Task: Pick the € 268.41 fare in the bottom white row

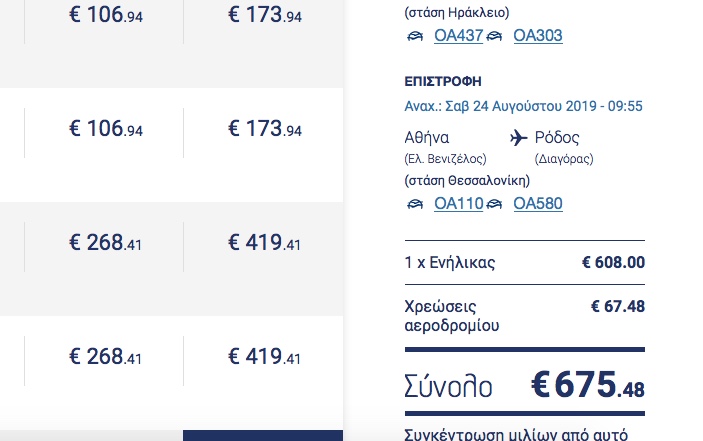Action: (106, 357)
